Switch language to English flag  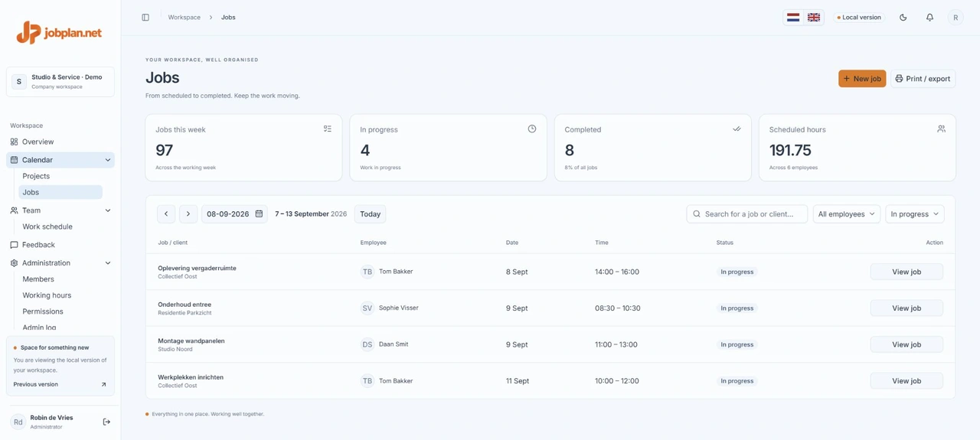click(814, 18)
